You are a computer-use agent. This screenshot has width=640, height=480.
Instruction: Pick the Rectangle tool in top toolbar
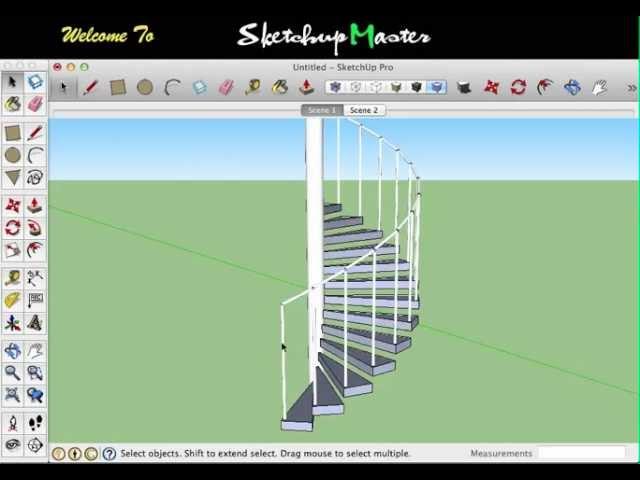118,87
